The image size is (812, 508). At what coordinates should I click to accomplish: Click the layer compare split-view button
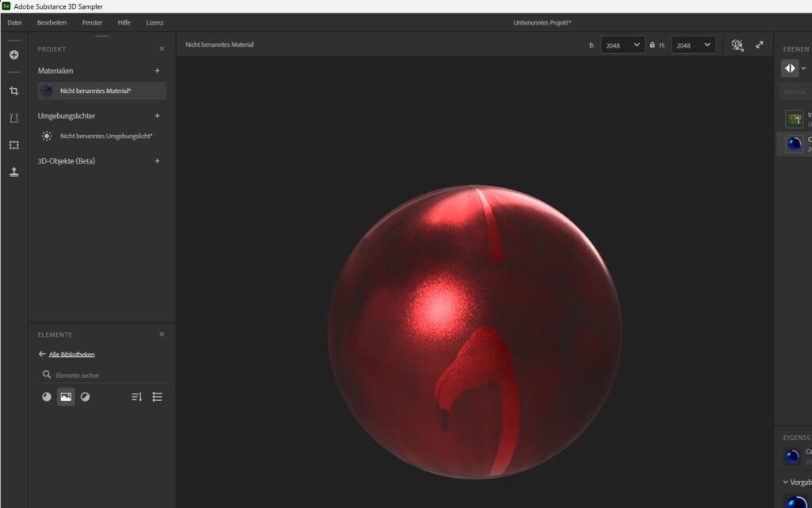[x=790, y=68]
